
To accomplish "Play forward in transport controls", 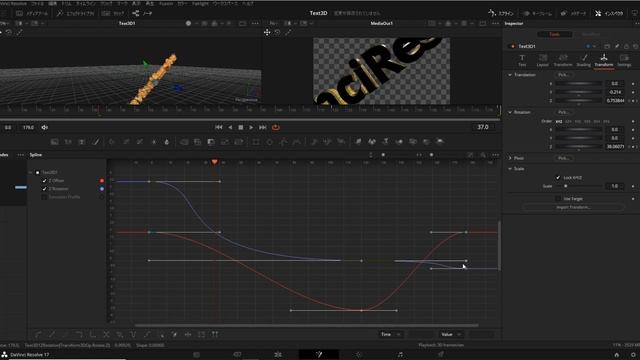I will coord(251,127).
